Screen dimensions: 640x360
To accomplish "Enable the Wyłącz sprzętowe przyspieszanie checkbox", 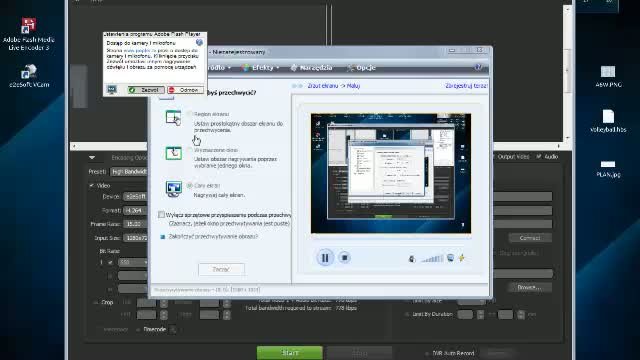I will click(162, 215).
